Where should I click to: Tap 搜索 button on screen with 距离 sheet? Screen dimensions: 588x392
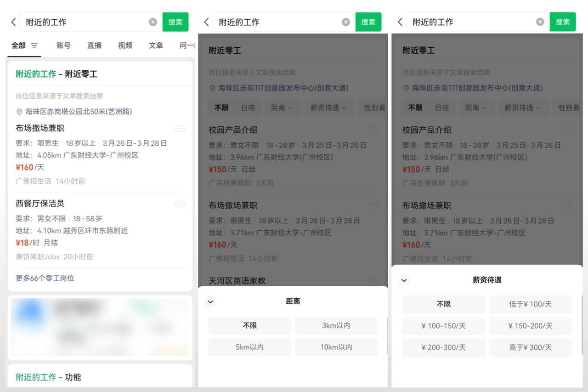[368, 22]
